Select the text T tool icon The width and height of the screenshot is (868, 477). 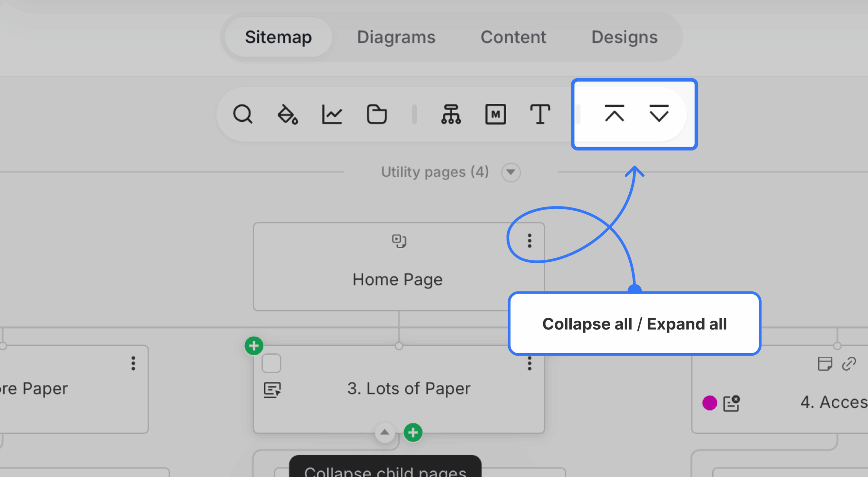click(x=540, y=114)
